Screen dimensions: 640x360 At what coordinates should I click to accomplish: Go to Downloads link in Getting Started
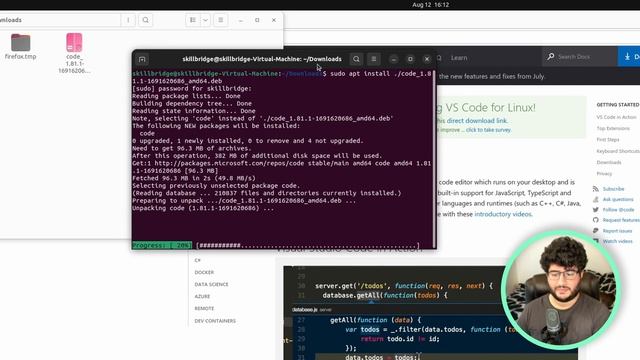(609, 162)
